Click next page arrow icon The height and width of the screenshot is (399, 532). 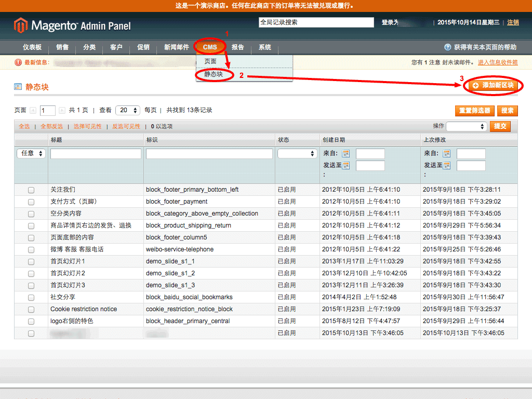[x=62, y=111]
